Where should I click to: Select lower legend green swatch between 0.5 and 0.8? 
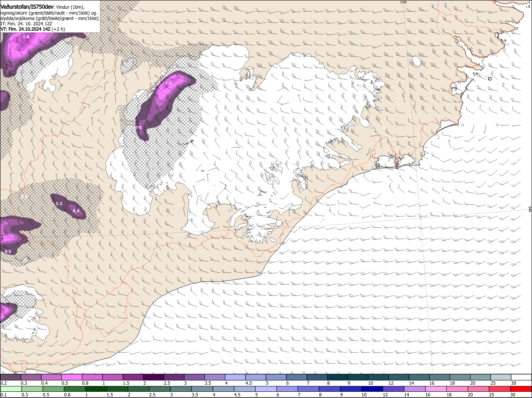pyautogui.click(x=54, y=389)
